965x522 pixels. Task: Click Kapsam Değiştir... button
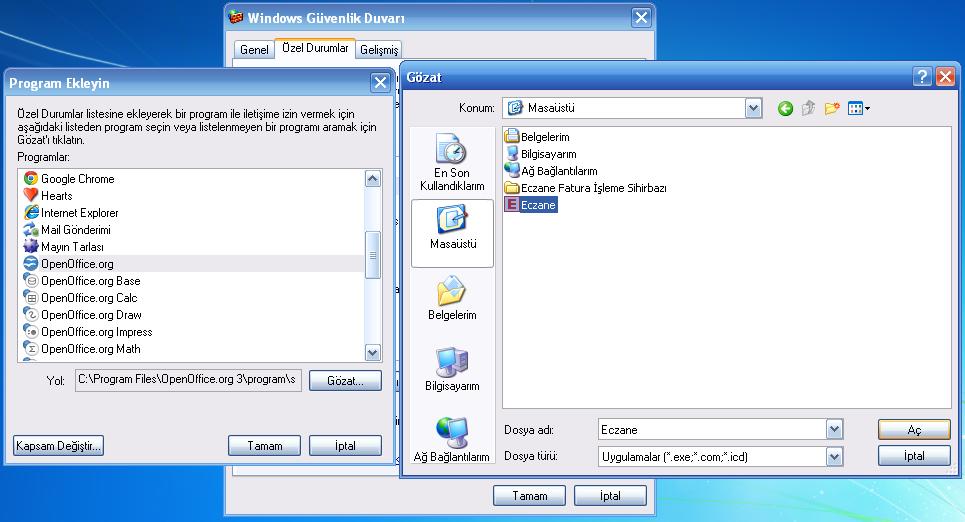(58, 446)
